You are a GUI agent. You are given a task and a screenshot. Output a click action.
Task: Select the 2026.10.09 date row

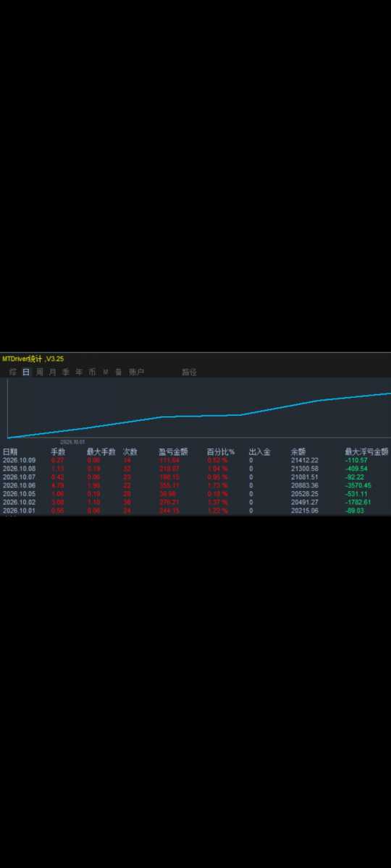[x=17, y=460]
